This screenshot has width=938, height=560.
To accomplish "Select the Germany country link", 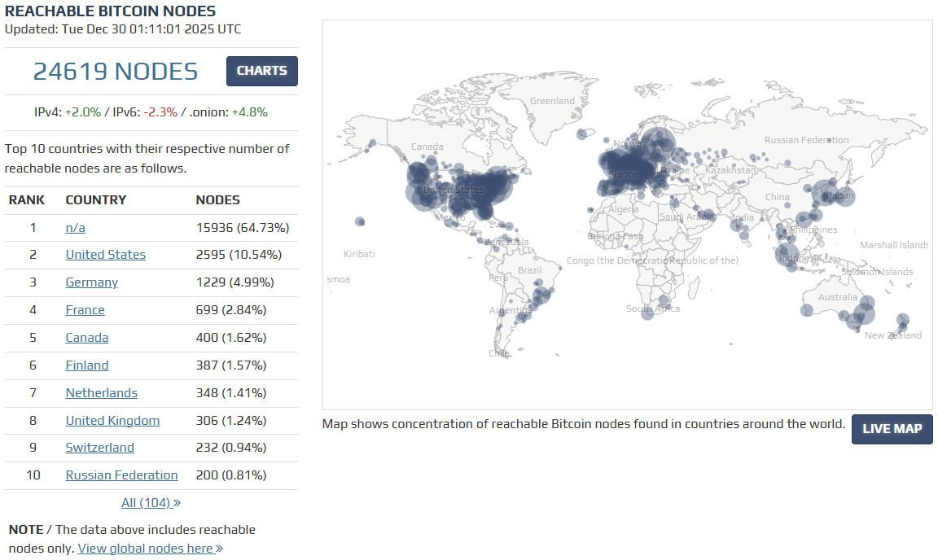I will click(x=91, y=282).
